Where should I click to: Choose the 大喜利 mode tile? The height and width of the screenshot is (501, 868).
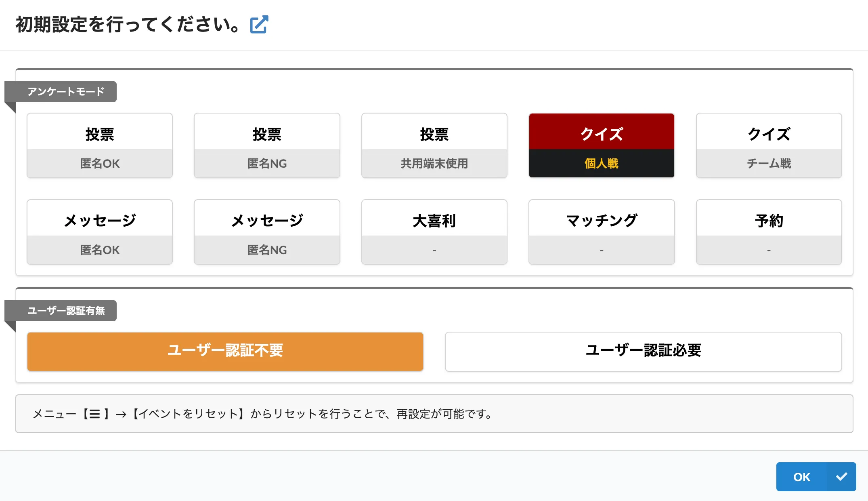(434, 232)
